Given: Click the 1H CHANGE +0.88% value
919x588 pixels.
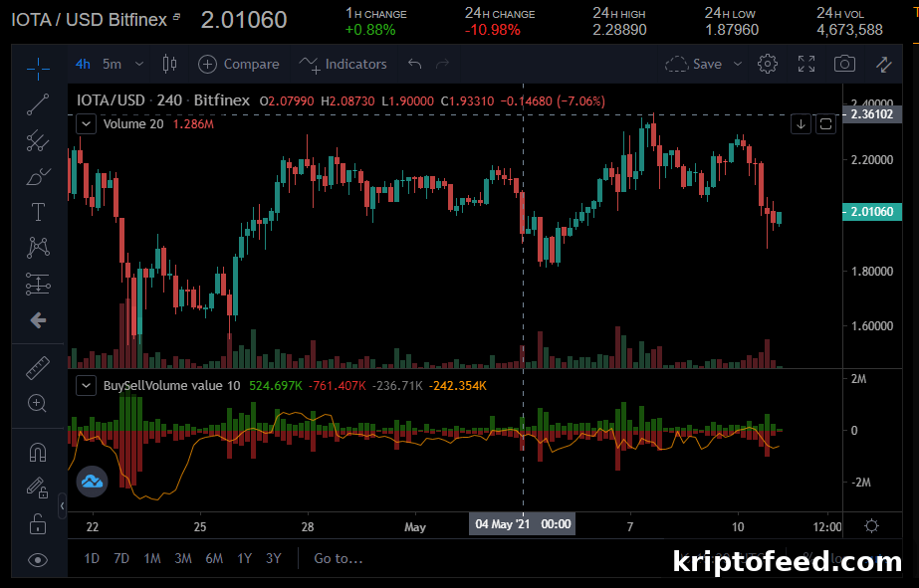Looking at the screenshot, I should pos(370,30).
